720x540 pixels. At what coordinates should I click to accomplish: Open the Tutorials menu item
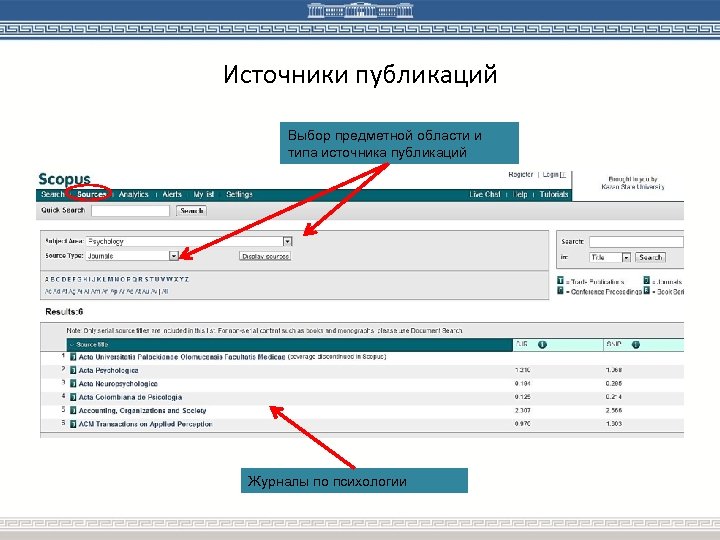click(x=554, y=194)
